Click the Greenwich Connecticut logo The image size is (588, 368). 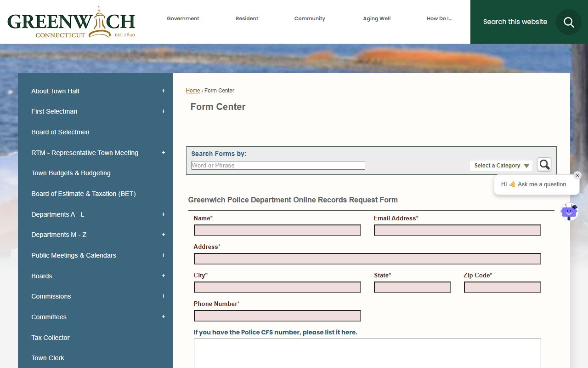coord(71,22)
